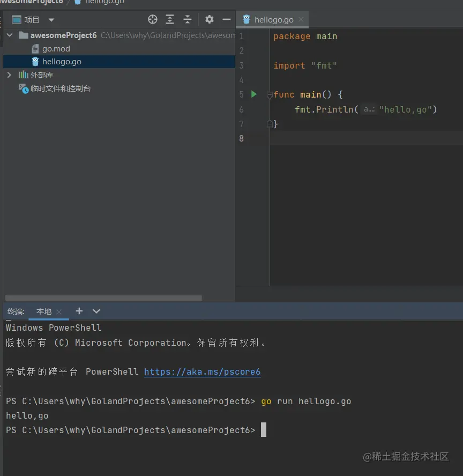Fold the func main block at line 5

(x=269, y=95)
